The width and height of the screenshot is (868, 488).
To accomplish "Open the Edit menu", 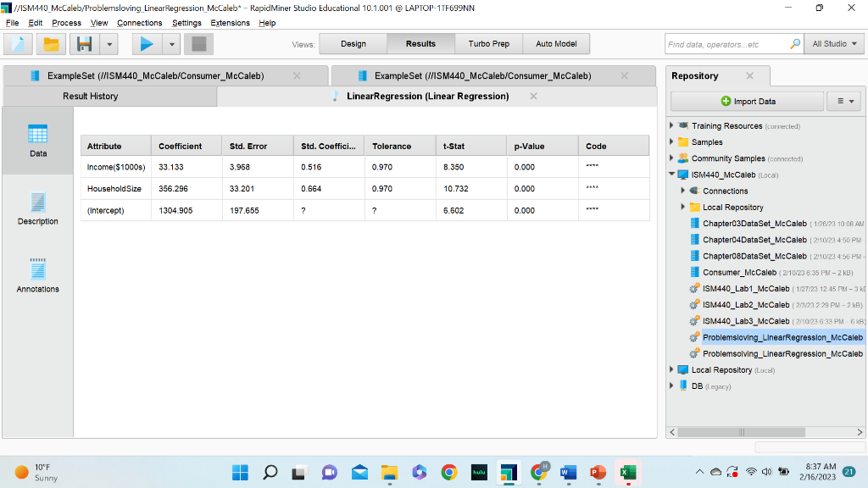I will [36, 23].
